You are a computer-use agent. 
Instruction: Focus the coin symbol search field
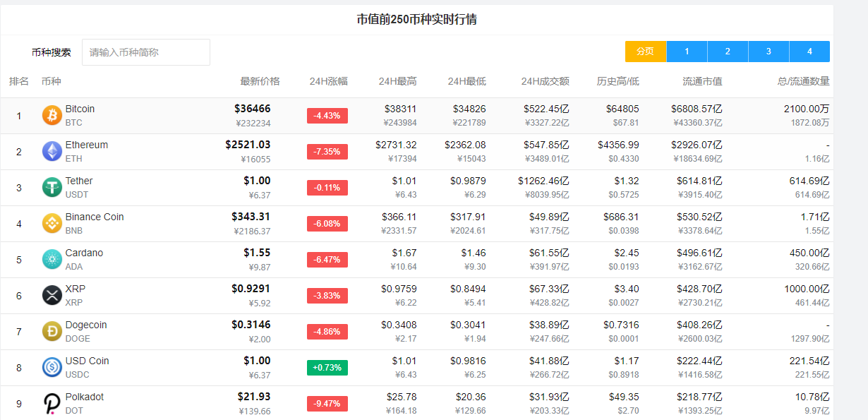click(146, 52)
